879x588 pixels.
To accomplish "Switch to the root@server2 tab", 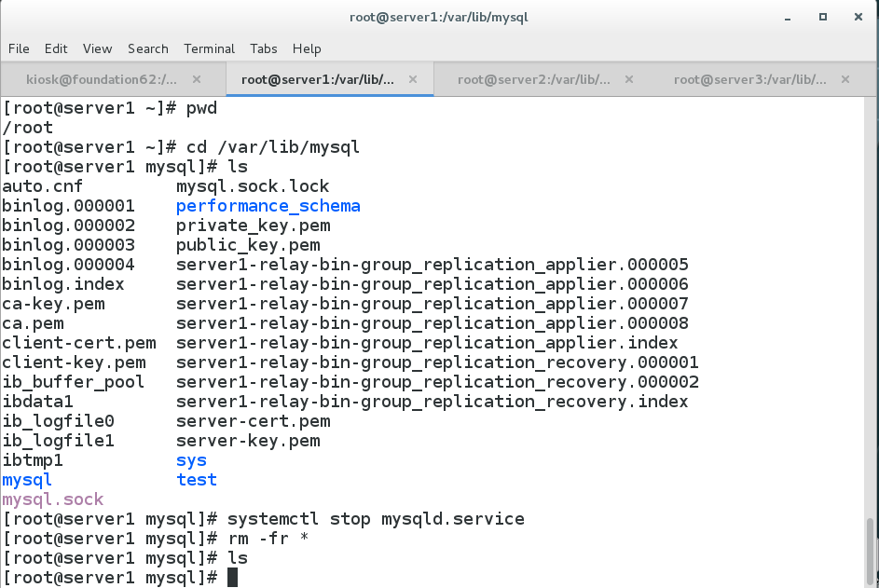I will pyautogui.click(x=534, y=79).
